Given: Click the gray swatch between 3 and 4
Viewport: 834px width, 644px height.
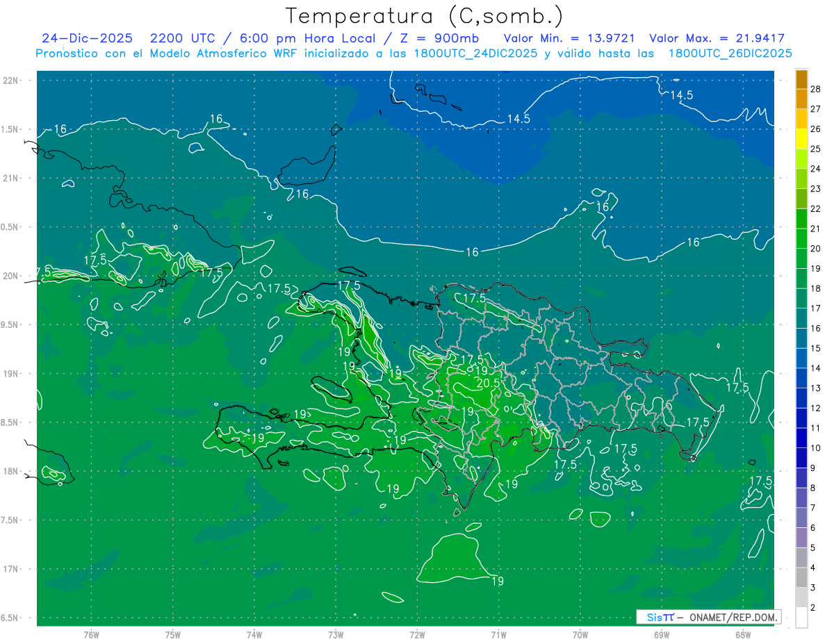Looking at the screenshot, I should coord(801,577).
